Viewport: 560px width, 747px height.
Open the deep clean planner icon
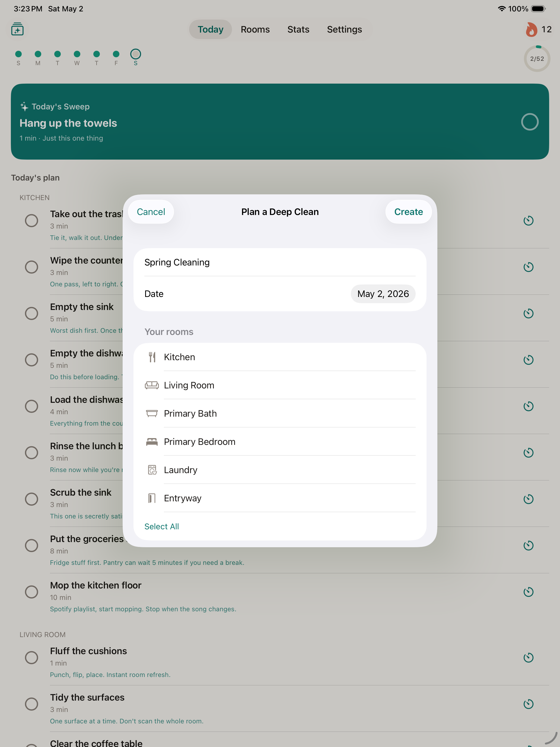pos(17,29)
